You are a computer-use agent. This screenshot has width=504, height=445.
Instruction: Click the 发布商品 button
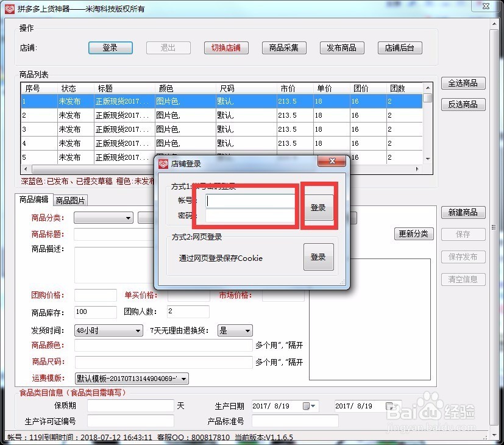coord(342,48)
